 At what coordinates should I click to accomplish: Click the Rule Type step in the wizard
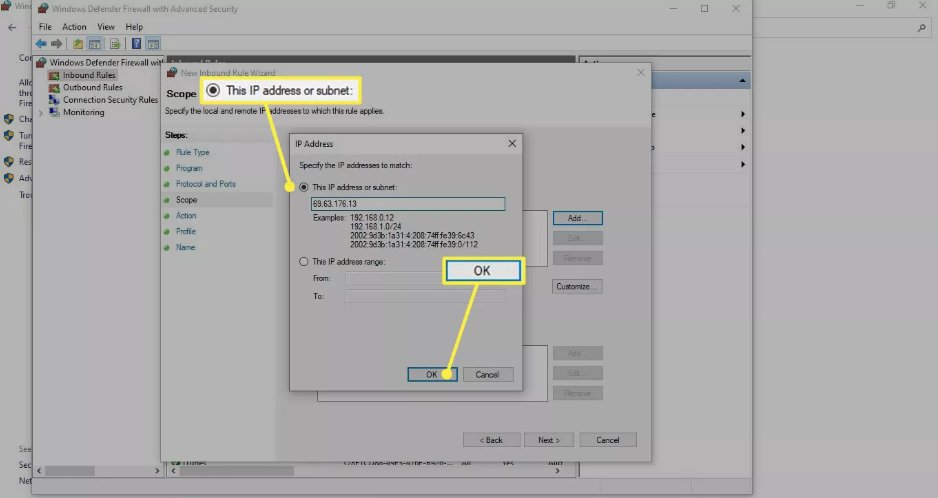pyautogui.click(x=193, y=153)
